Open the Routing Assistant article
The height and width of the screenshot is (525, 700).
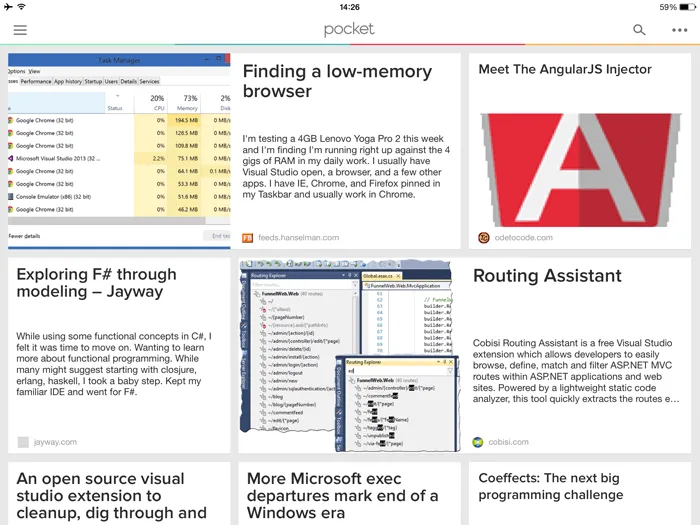(547, 276)
